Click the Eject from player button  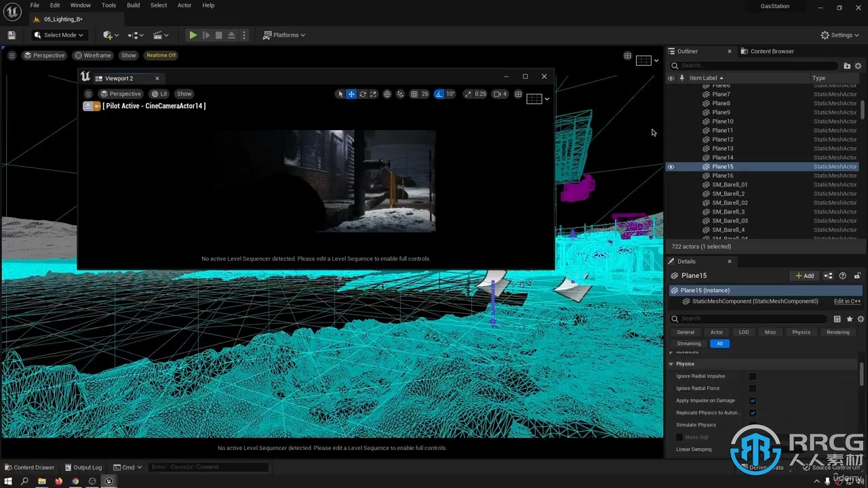(231, 35)
